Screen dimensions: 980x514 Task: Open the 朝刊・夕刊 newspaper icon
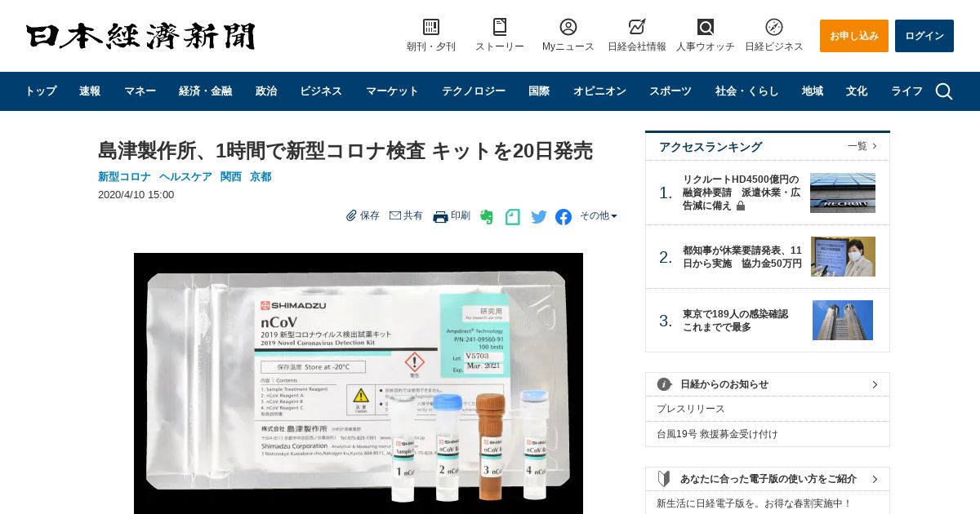[431, 27]
